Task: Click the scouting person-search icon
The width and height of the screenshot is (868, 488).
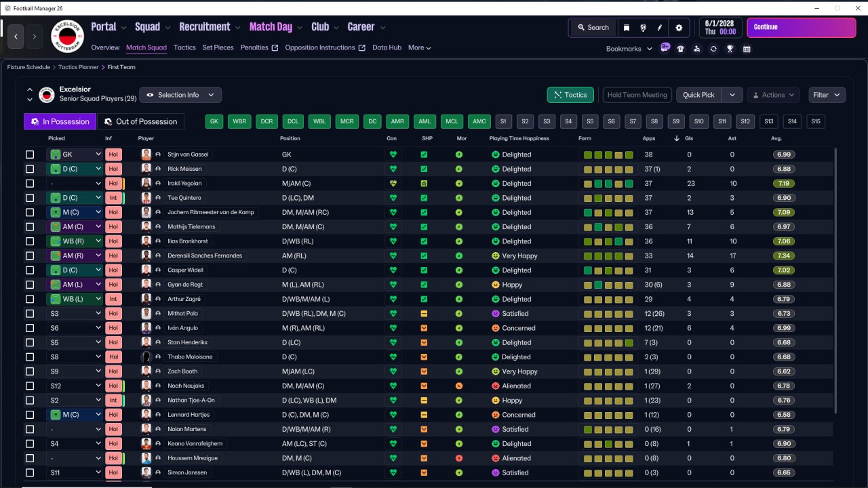Action: pyautogui.click(x=697, y=49)
